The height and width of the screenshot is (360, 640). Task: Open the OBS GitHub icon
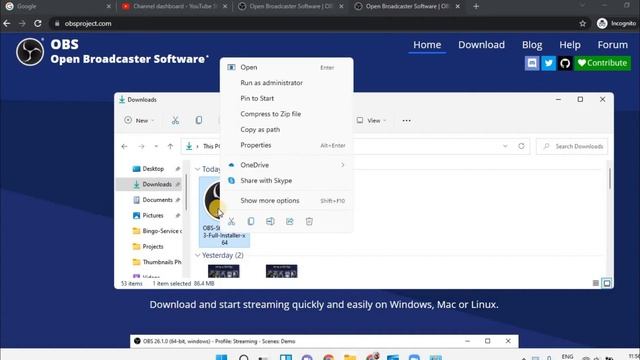565,63
